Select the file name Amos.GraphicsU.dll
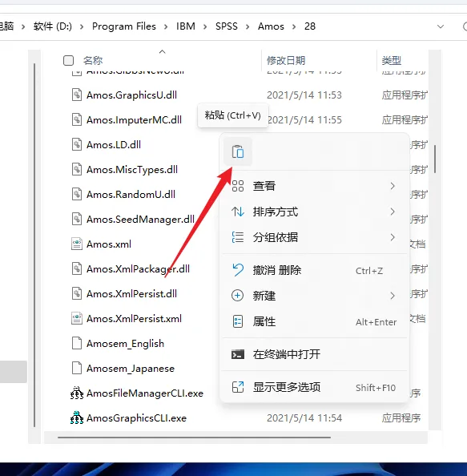467x476 pixels. pos(131,95)
